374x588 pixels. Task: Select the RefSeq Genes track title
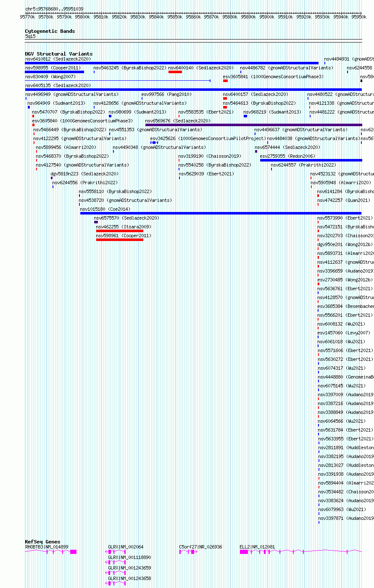[42, 542]
